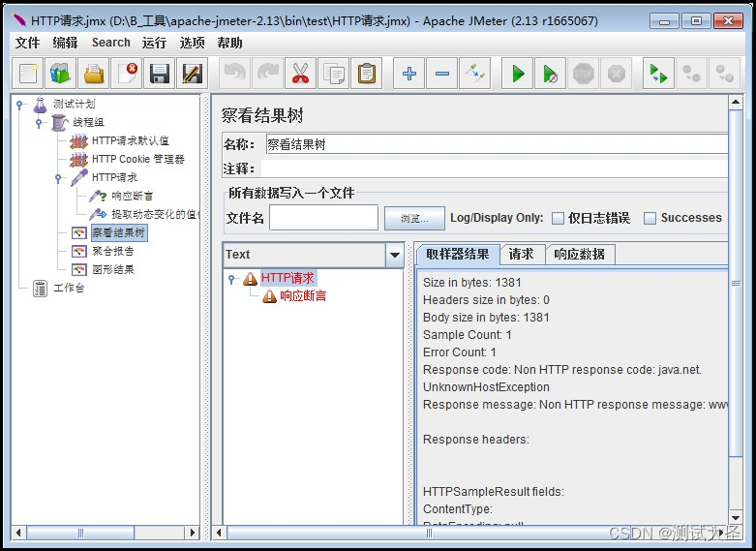Select the red 响应断言 result entry
756x551 pixels.
[x=303, y=296]
